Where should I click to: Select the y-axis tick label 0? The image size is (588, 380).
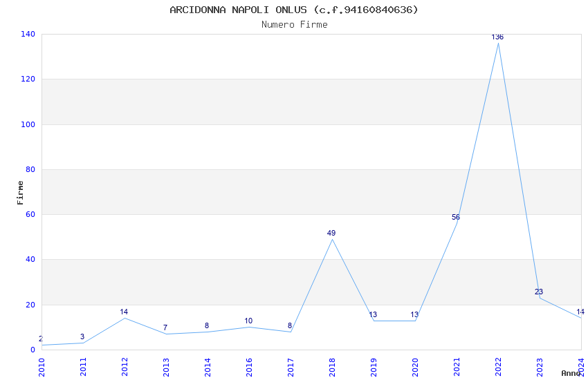33,350
